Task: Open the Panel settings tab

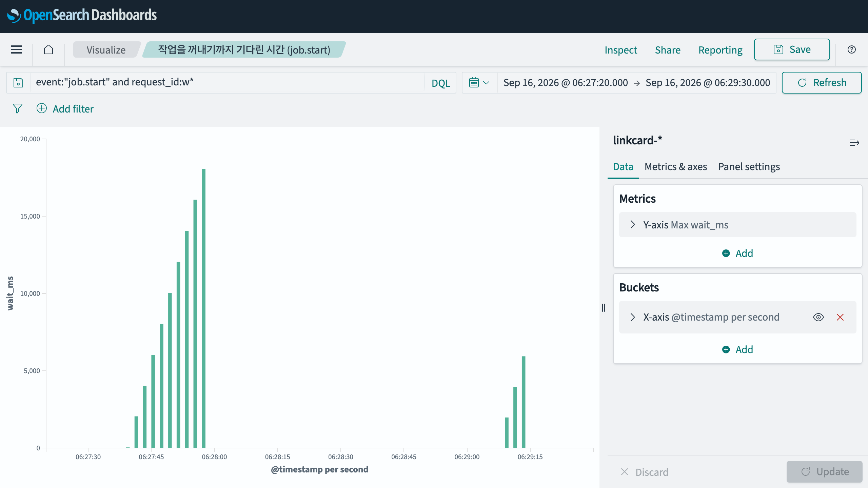Action: tap(749, 167)
